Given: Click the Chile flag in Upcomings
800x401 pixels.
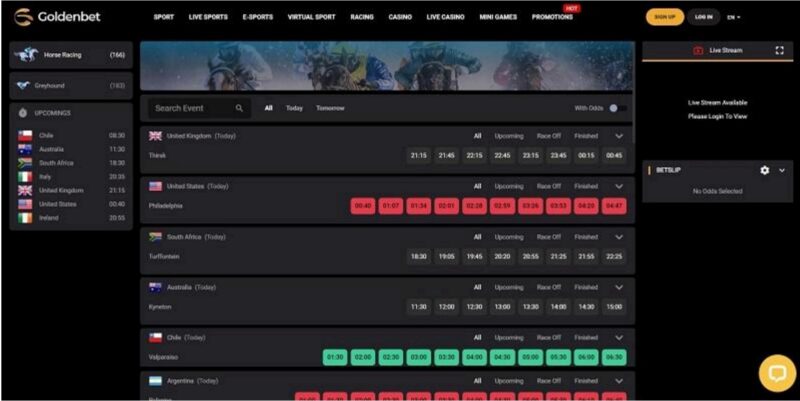Looking at the screenshot, I should tap(25, 135).
